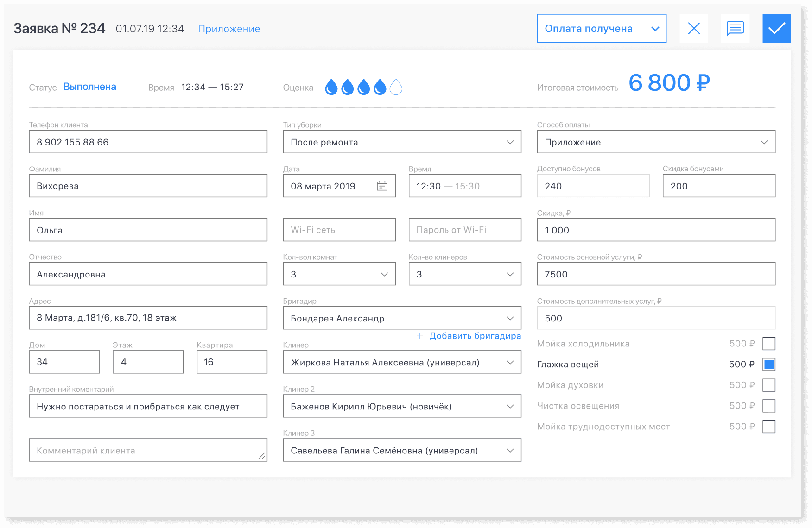
Task: Open the Оплата получена status dropdown
Action: click(x=601, y=28)
